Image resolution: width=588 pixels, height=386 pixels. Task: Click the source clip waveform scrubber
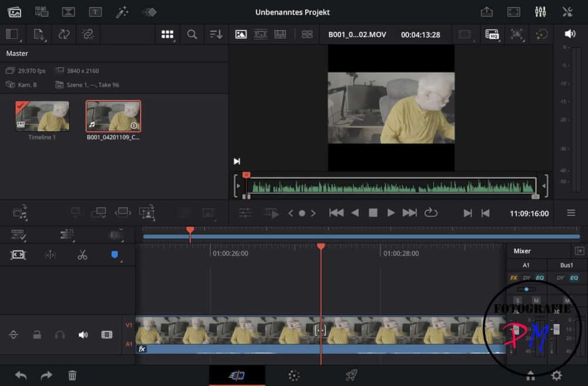pyautogui.click(x=391, y=187)
